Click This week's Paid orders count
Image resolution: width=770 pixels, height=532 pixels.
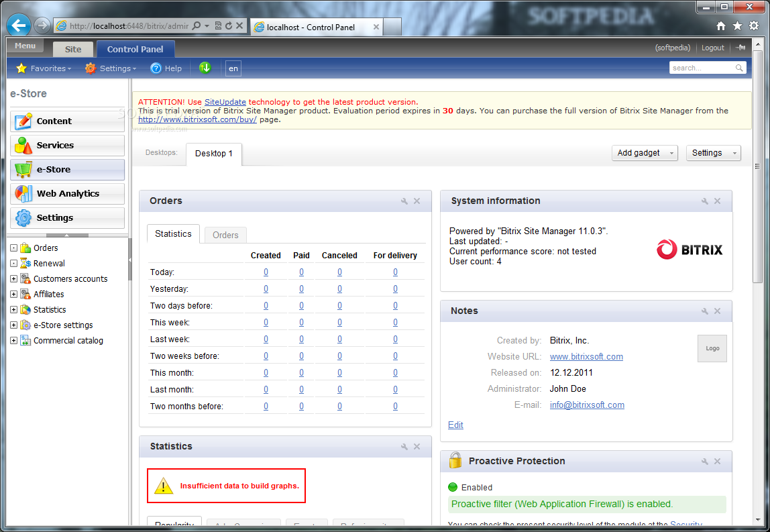tap(301, 322)
